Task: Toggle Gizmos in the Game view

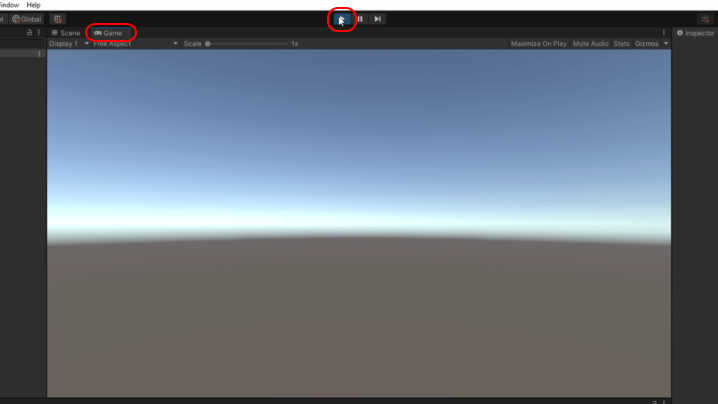Action: tap(646, 44)
